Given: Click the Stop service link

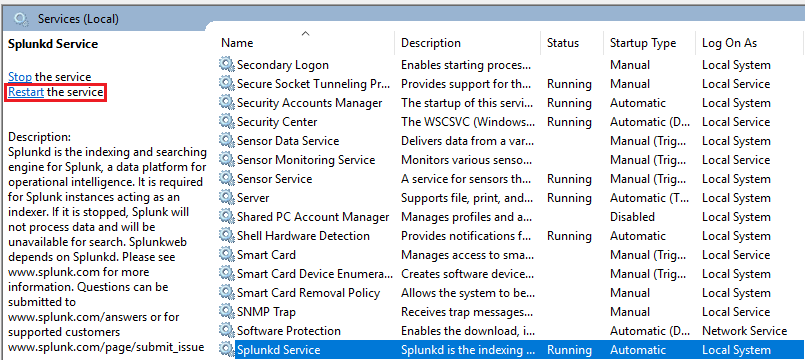Looking at the screenshot, I should tap(20, 77).
